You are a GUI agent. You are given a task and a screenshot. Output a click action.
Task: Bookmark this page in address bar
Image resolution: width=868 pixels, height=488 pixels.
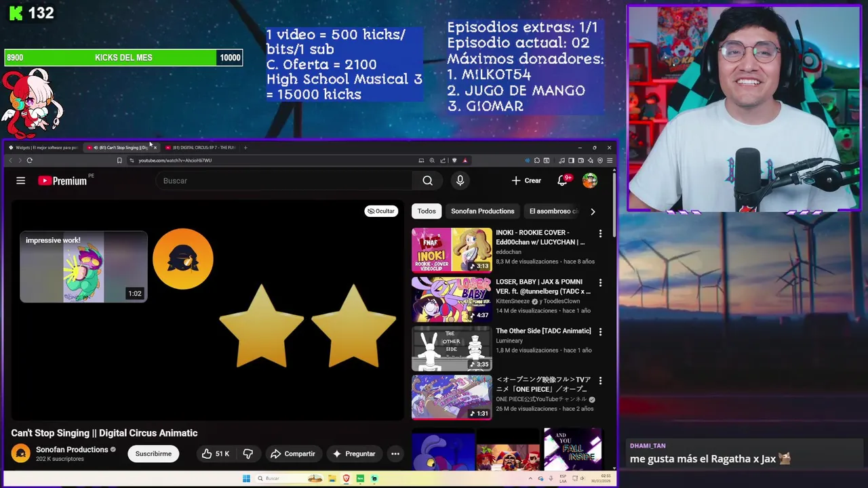[x=119, y=161]
